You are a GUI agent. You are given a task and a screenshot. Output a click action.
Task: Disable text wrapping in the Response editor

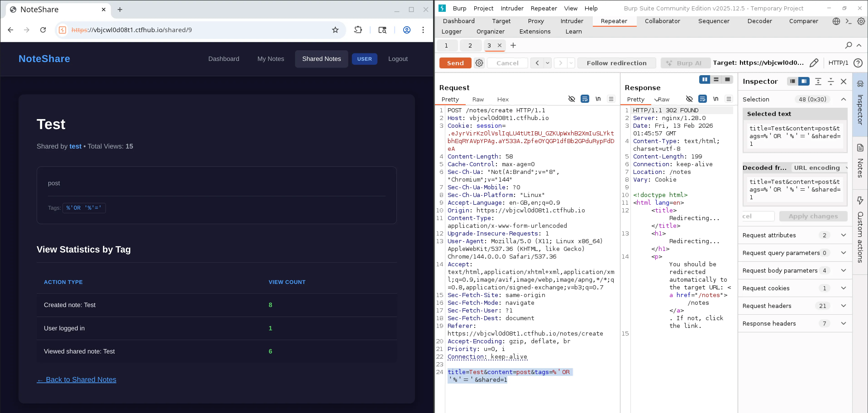tap(703, 99)
